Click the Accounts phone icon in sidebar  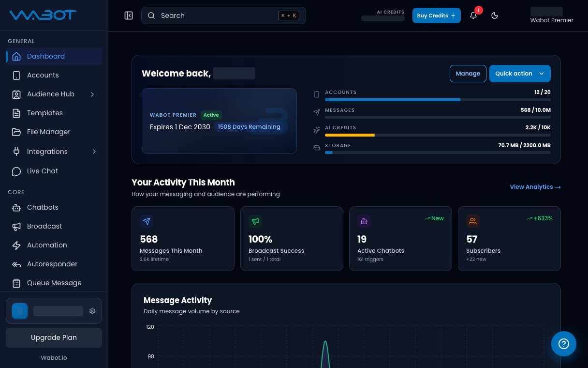(16, 75)
